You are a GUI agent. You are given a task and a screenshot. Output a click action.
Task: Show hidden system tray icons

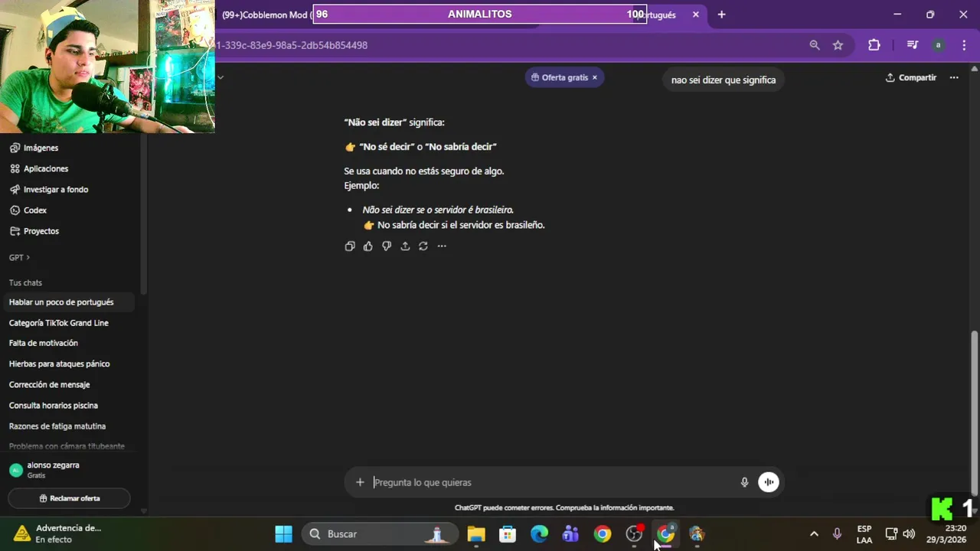click(814, 534)
